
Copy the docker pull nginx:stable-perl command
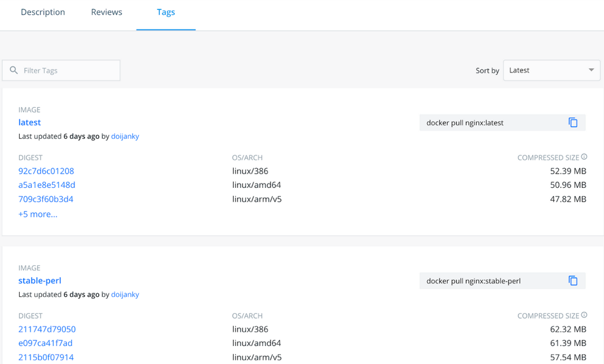(x=573, y=281)
